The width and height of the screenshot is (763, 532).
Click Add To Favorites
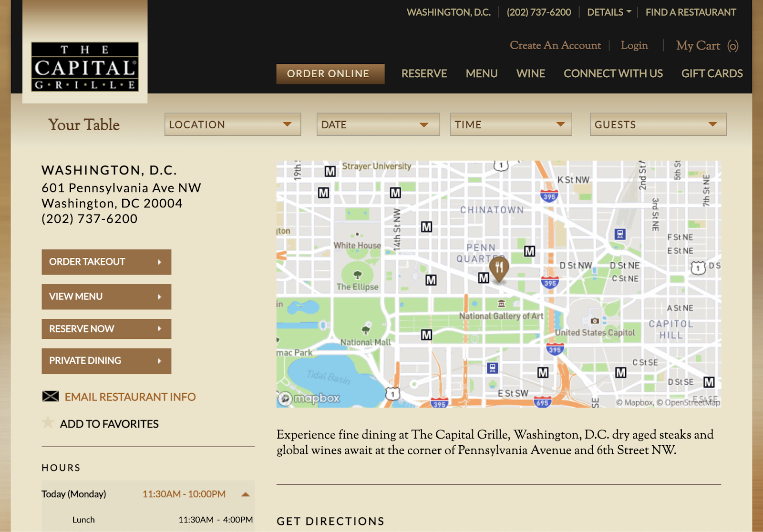point(109,424)
